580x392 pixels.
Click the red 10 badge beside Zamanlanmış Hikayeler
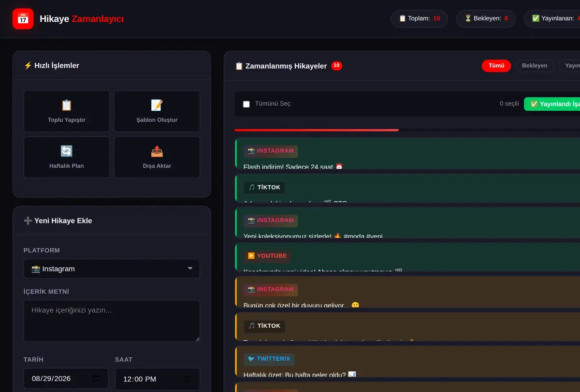coord(337,66)
